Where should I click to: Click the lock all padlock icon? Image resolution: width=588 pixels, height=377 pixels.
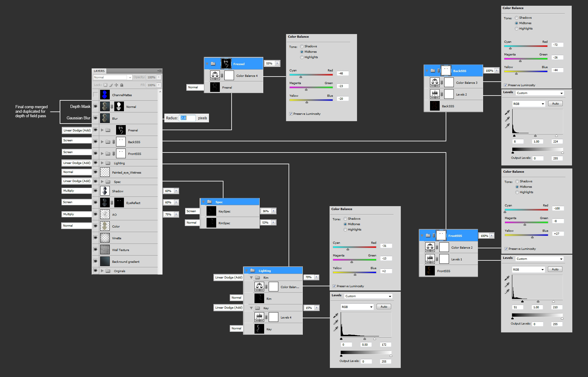122,85
